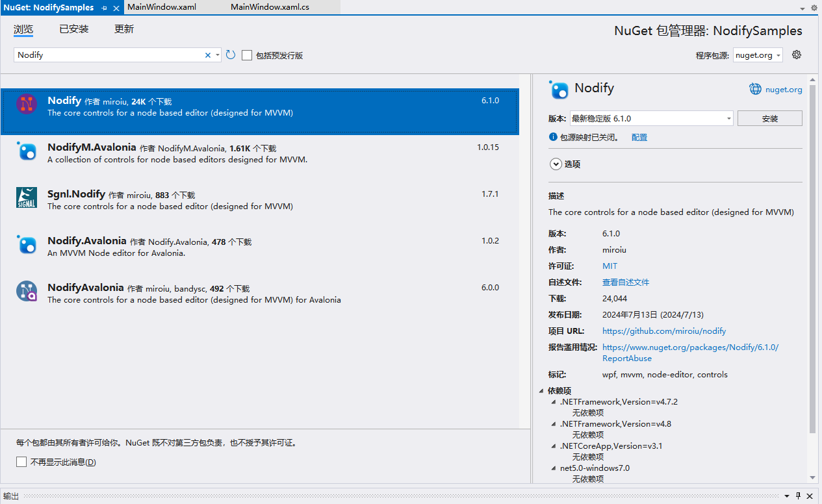The width and height of the screenshot is (822, 504).
Task: Click the Nodify.Avalonia package icon
Action: 27,245
